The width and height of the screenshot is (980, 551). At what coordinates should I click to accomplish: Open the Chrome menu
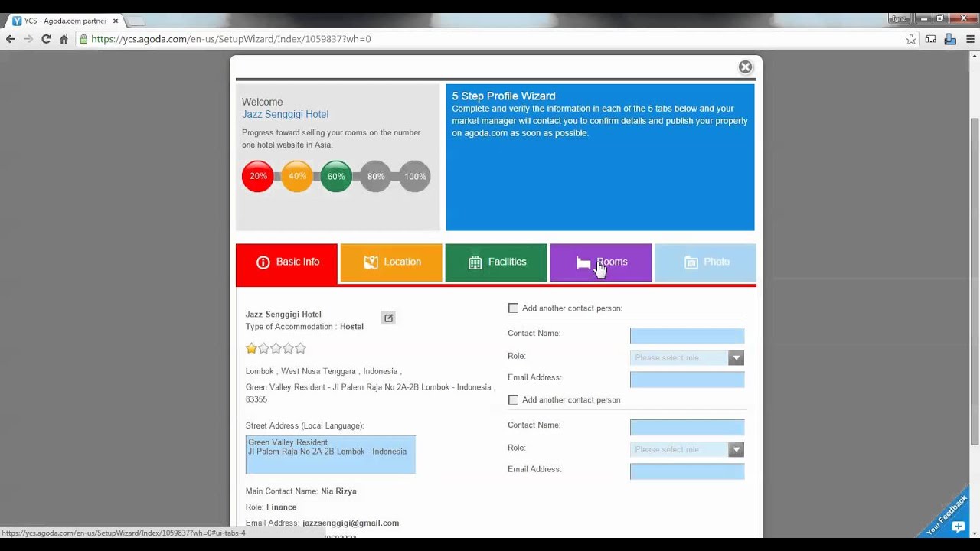(x=970, y=39)
